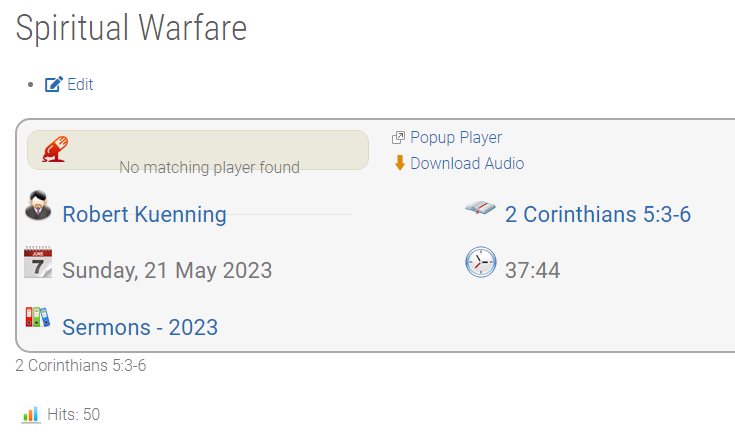Click the red microphone player icon
Viewport: 735px width, 438px height.
click(55, 149)
